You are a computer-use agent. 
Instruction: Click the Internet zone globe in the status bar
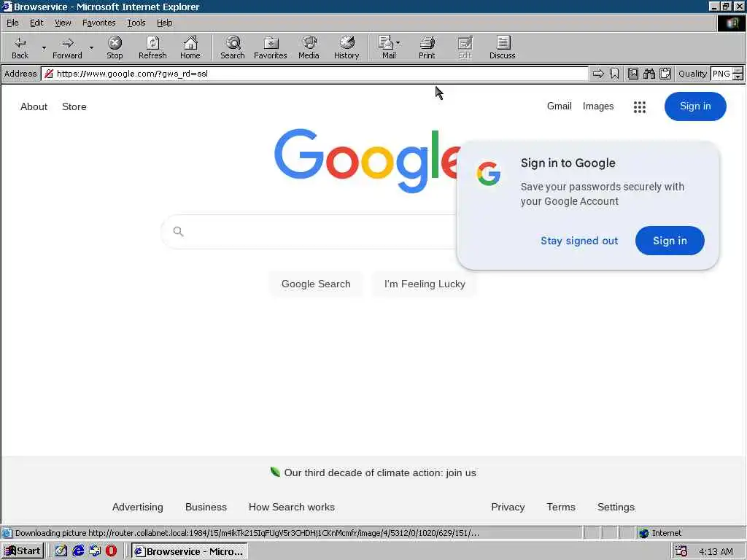click(x=644, y=533)
